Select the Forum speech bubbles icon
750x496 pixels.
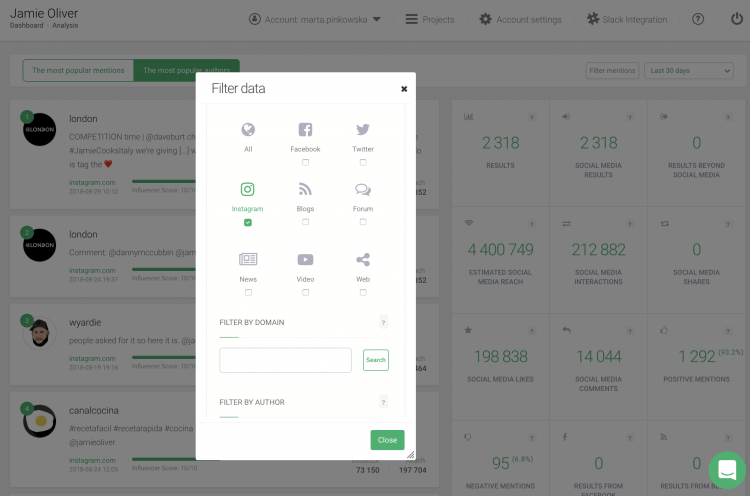[363, 190]
